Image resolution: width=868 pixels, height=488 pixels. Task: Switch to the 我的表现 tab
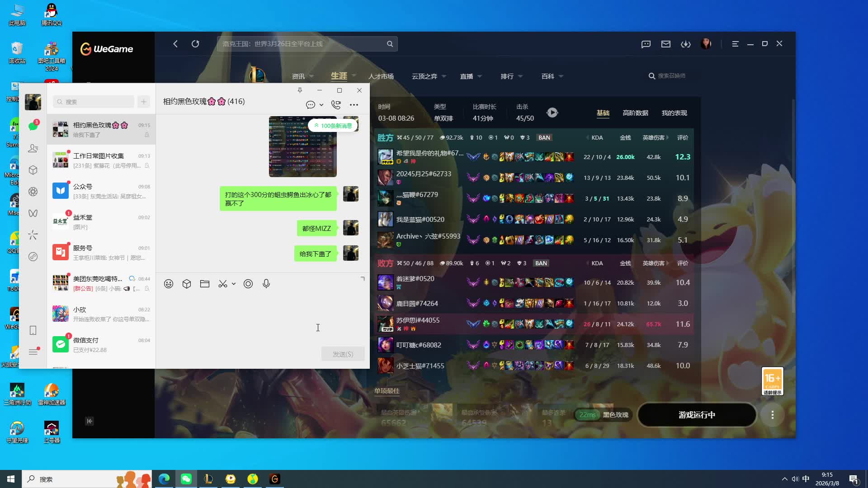674,113
